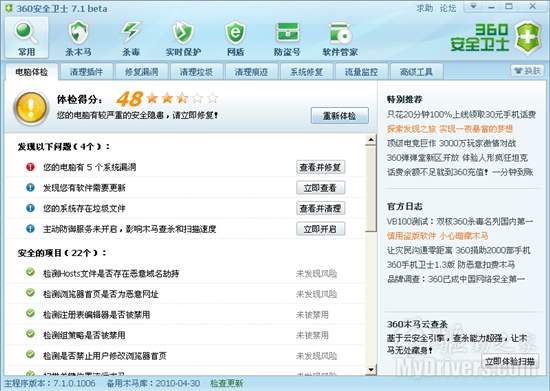This screenshot has width=550, height=391.
Task: Click the 查看并修复 button
Action: (x=320, y=167)
